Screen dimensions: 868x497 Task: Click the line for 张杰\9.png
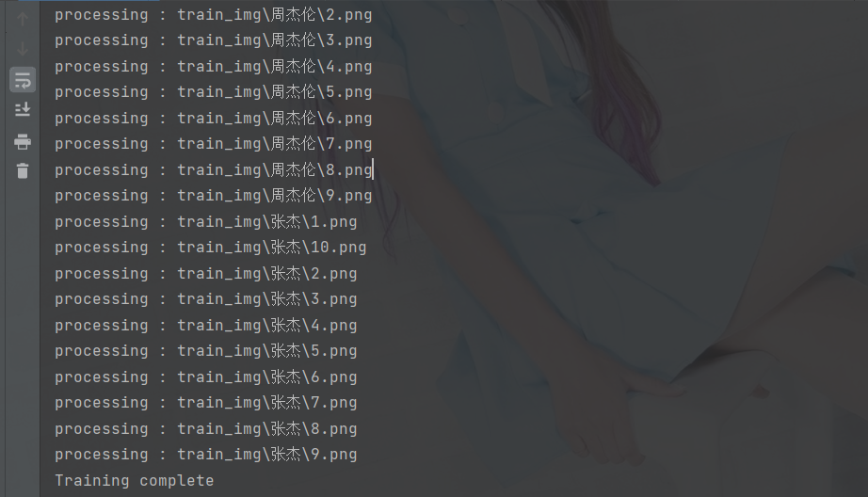click(x=206, y=455)
